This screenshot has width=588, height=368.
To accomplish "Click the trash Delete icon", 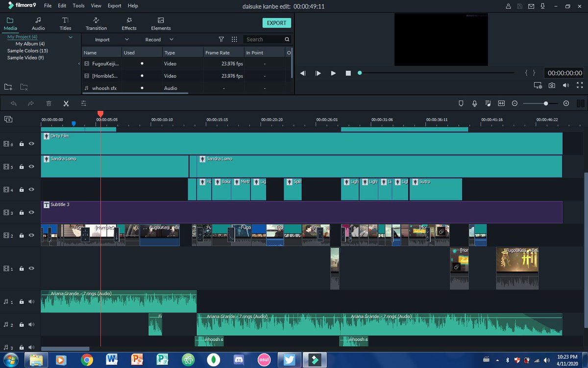I will pyautogui.click(x=49, y=104).
